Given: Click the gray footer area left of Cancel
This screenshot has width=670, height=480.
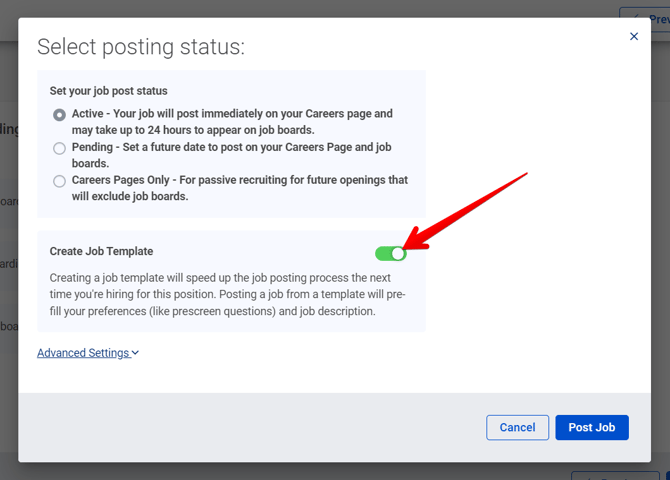Looking at the screenshot, I should [250, 427].
